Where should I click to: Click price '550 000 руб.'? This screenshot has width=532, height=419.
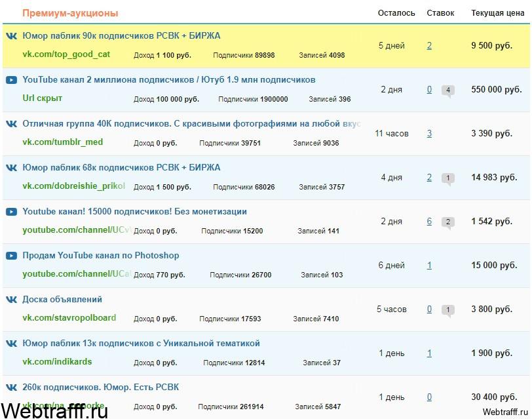click(x=497, y=89)
